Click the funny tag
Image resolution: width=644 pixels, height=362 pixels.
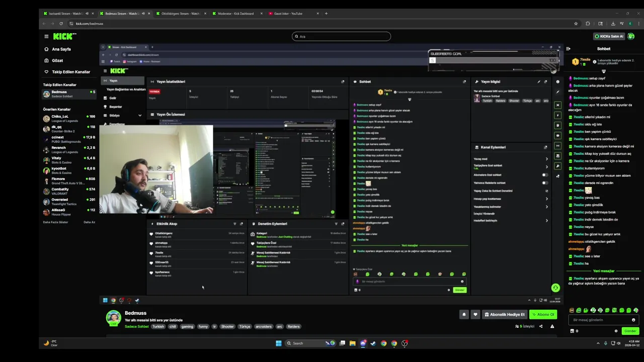pyautogui.click(x=203, y=326)
